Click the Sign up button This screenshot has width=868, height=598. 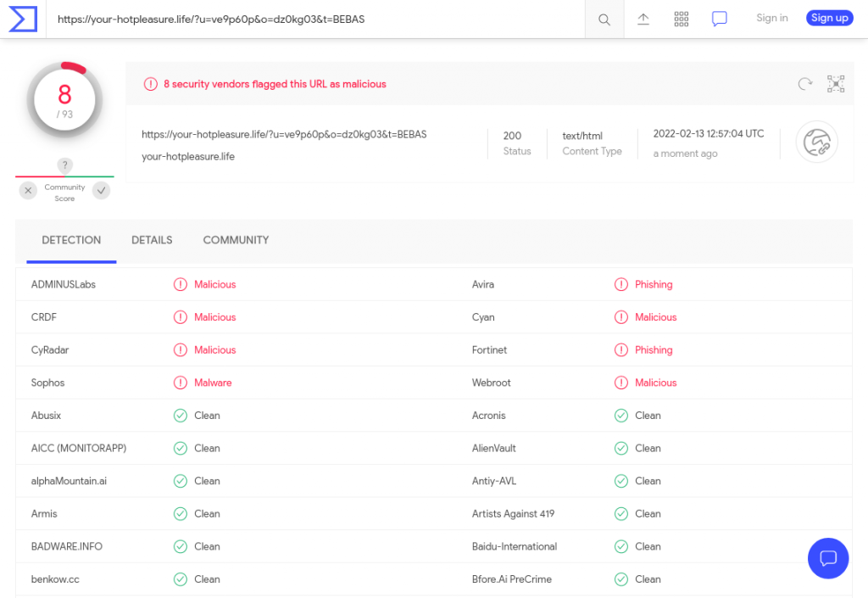pos(829,18)
